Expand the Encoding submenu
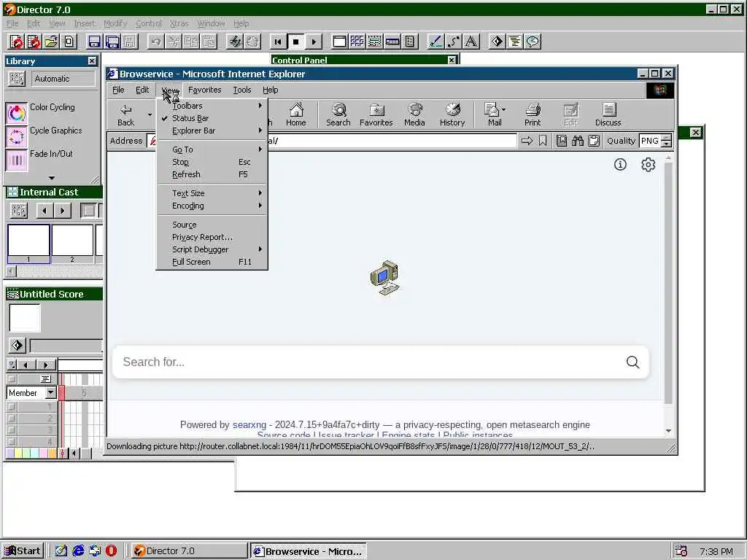This screenshot has height=560, width=747. (x=212, y=206)
